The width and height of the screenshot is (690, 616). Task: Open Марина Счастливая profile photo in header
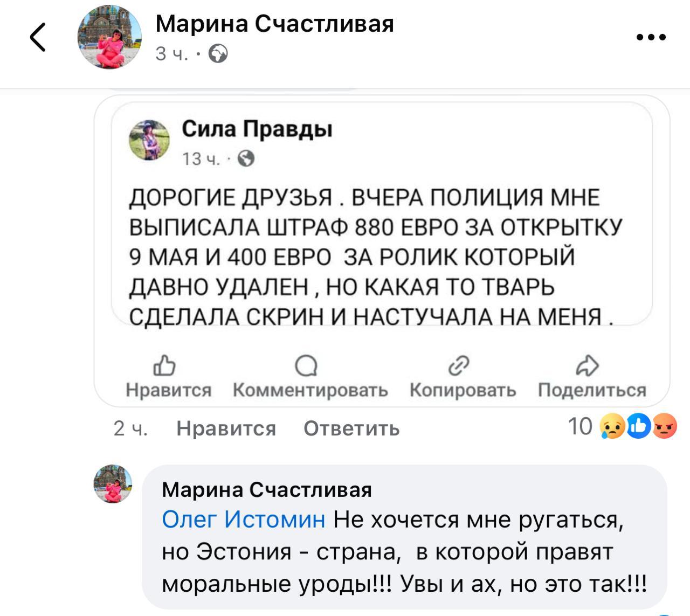tap(110, 38)
